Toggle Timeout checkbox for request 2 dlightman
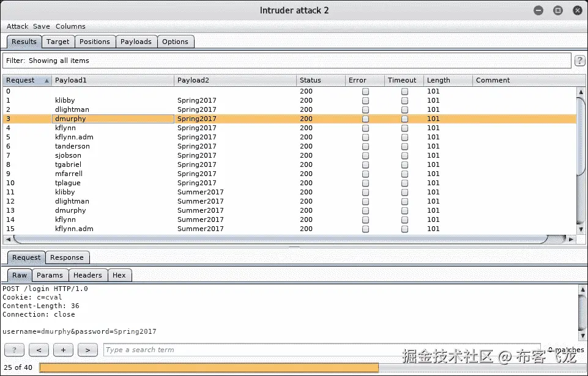Screen dimensions: 588x376 tap(404, 110)
